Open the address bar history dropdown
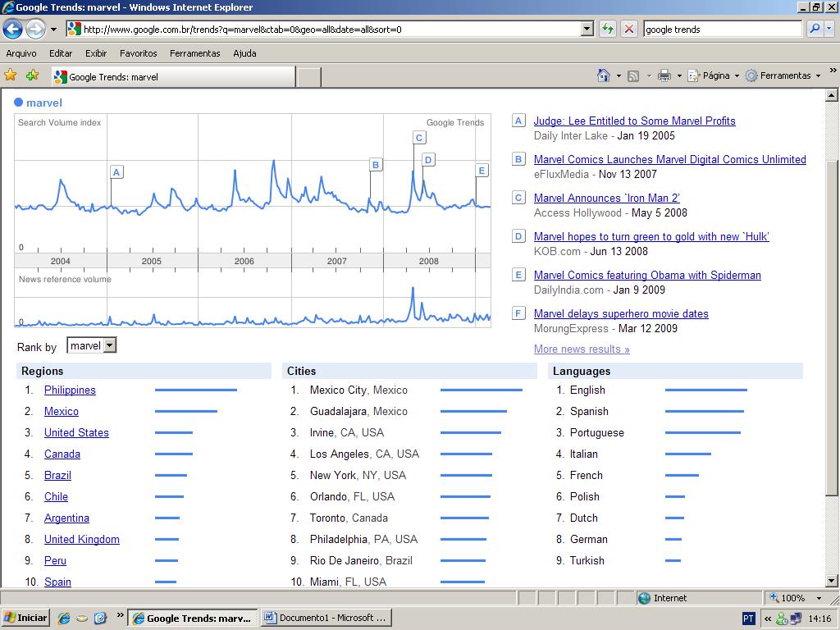 coord(587,29)
